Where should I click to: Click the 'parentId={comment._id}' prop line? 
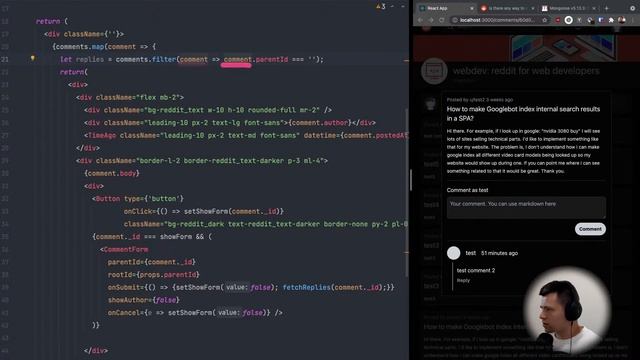[x=151, y=262]
